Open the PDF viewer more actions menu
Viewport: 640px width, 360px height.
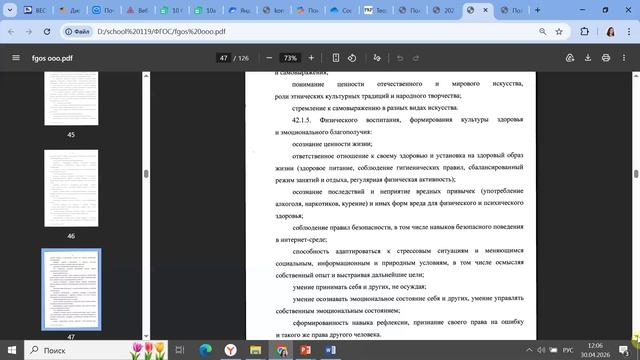624,58
